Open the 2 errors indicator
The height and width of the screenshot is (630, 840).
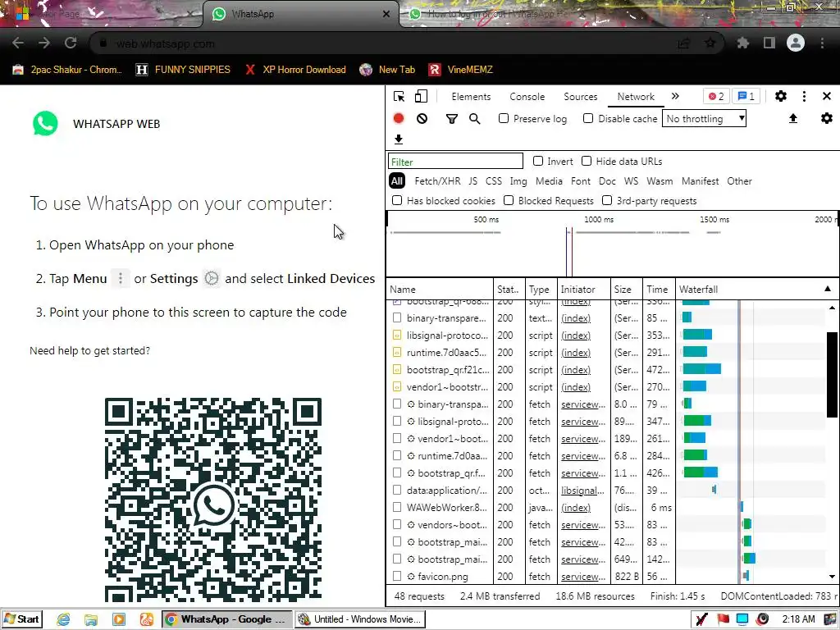[716, 97]
